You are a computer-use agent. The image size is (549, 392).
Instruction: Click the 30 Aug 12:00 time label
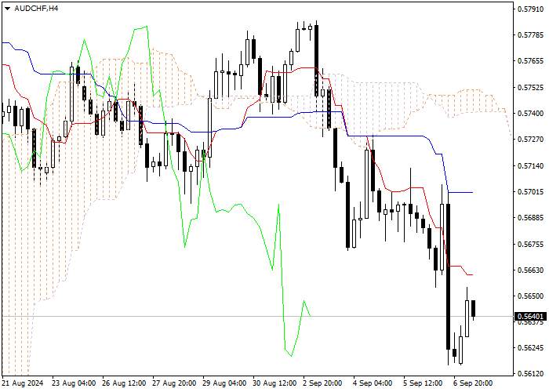(275, 383)
